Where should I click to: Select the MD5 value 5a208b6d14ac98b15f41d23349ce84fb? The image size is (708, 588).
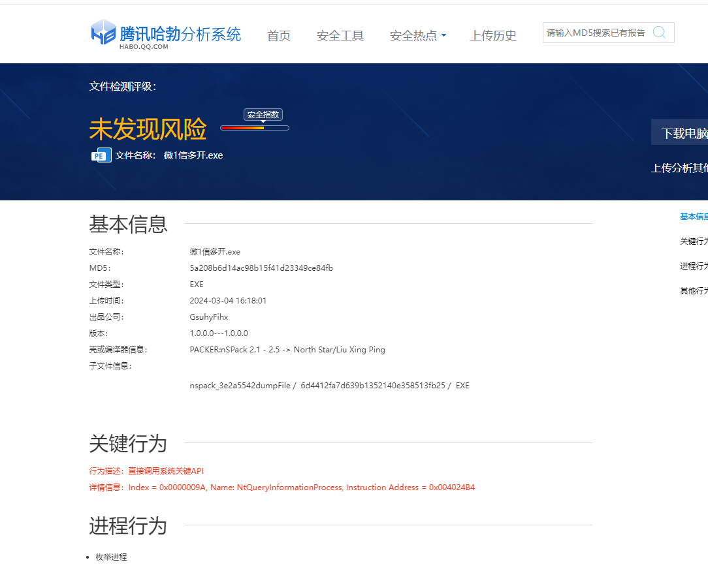[x=261, y=268]
